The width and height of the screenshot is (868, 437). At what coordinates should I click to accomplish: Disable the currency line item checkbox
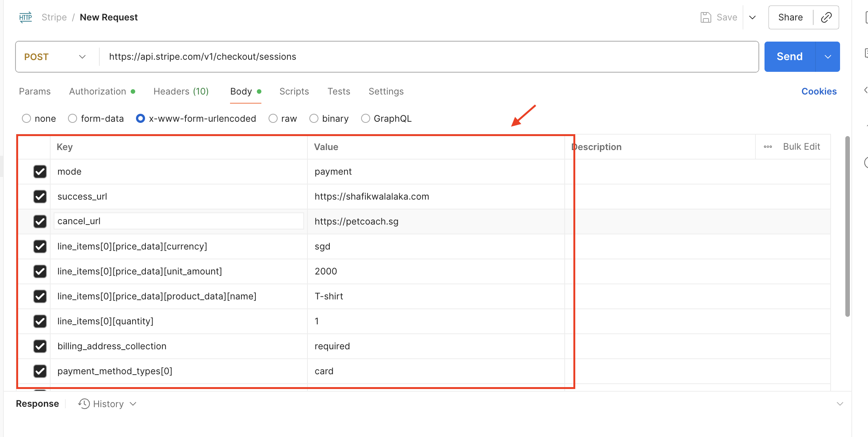tap(40, 246)
